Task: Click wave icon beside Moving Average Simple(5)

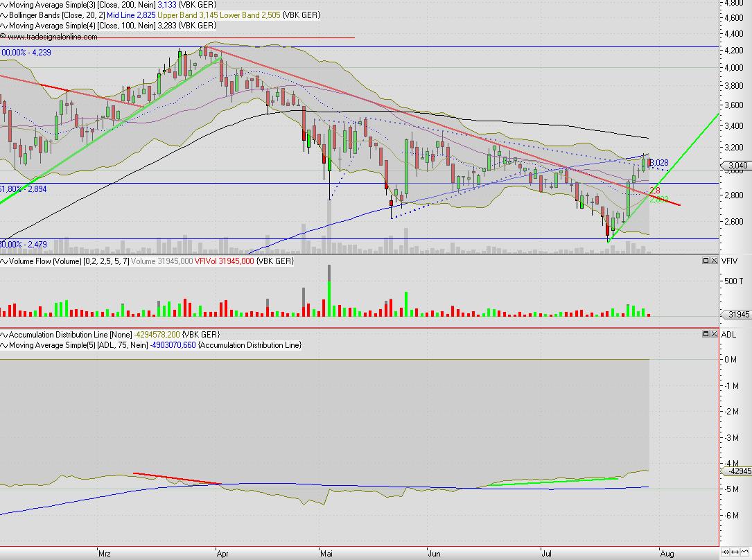Action: (x=4, y=345)
